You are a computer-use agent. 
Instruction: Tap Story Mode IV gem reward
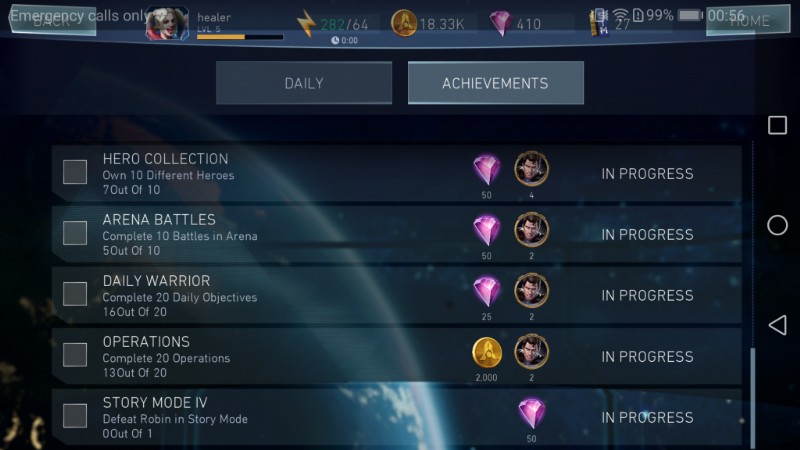click(531, 414)
